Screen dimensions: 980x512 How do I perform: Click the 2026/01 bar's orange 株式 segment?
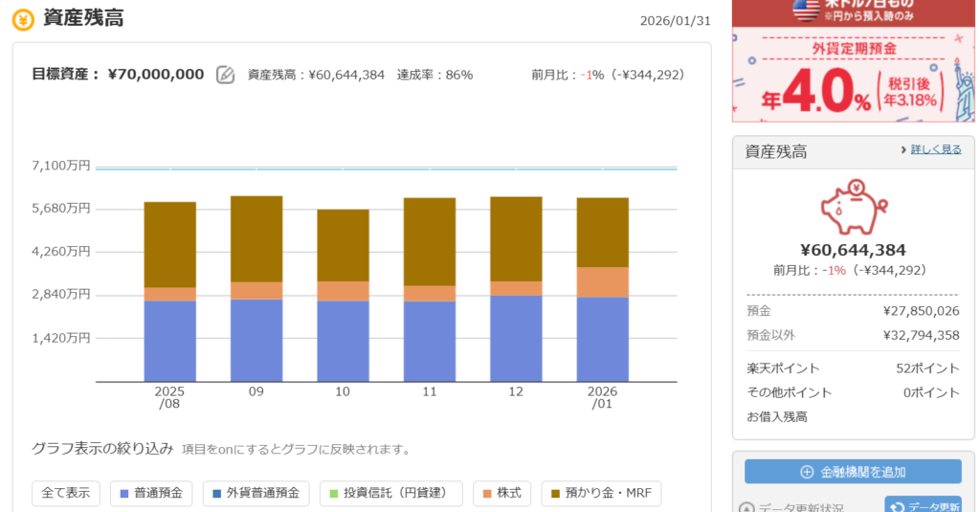(602, 281)
